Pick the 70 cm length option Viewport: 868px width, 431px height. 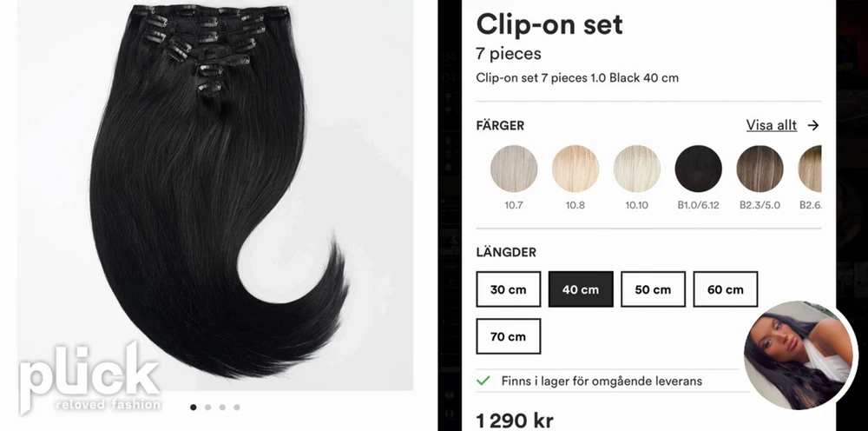(x=508, y=336)
